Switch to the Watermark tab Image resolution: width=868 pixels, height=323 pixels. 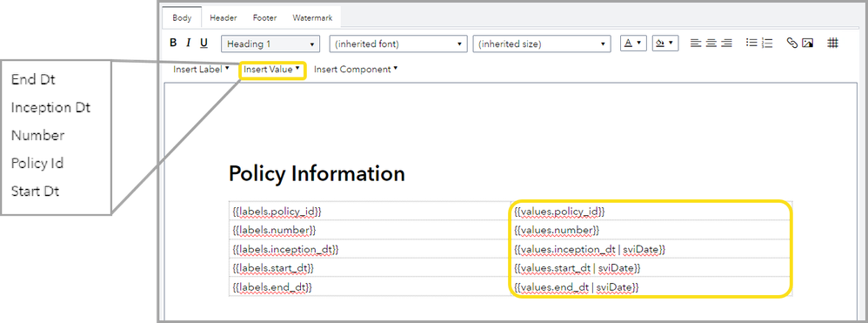click(x=313, y=17)
